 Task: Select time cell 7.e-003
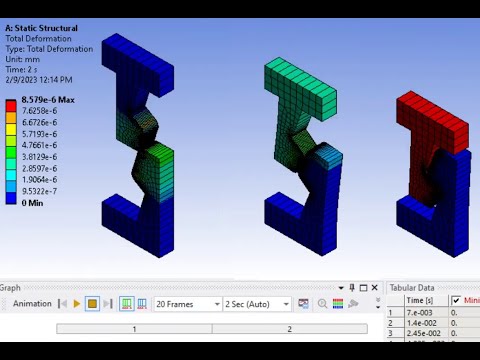coord(426,313)
